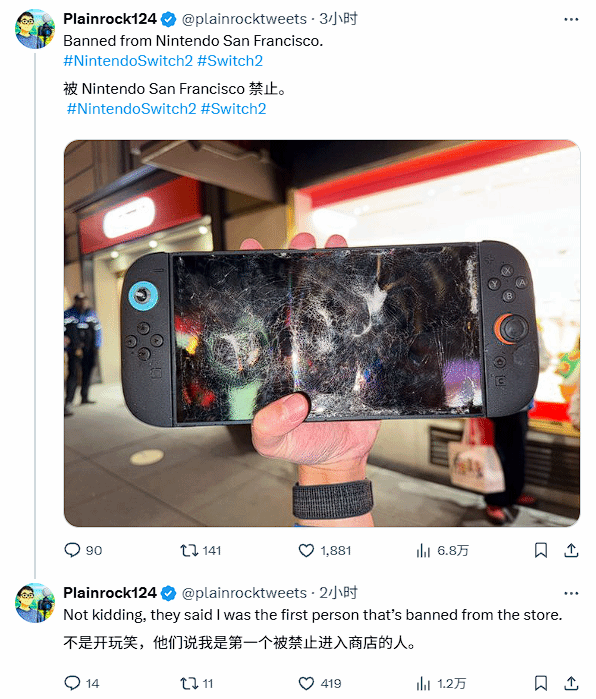Image resolution: width=596 pixels, height=699 pixels.
Task: Open Plainrock124 profile avatar on first tweet
Action: [x=35, y=29]
